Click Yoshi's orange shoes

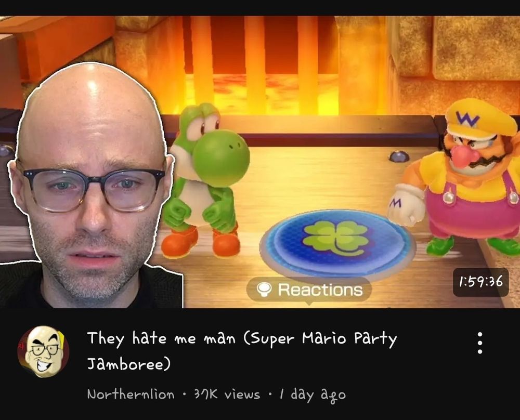200,242
